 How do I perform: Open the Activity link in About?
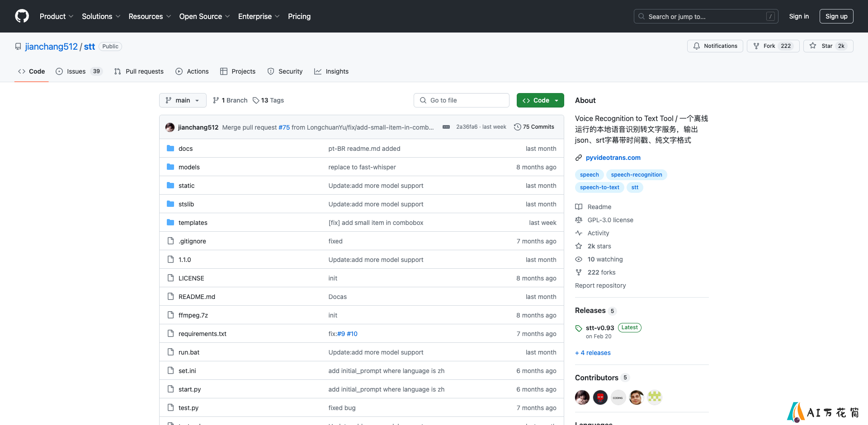tap(598, 233)
